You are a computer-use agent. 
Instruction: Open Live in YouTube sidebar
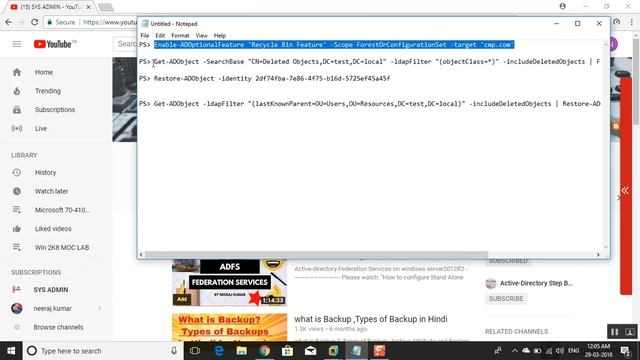(x=40, y=129)
